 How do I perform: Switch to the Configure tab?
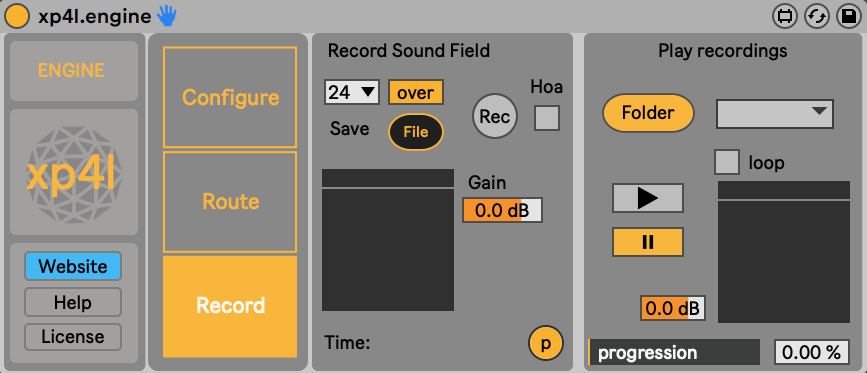tap(230, 97)
